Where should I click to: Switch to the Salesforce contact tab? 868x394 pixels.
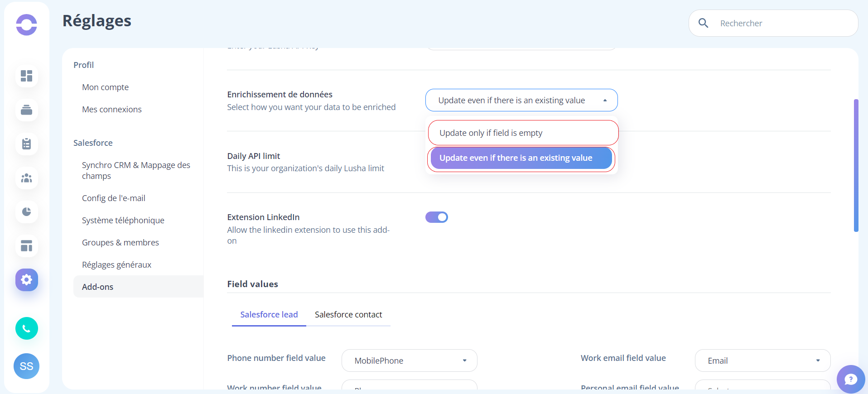(x=348, y=314)
